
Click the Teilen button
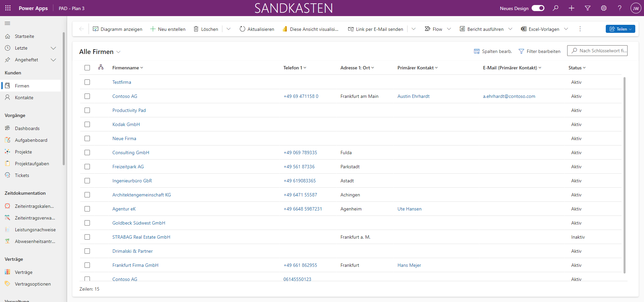point(621,29)
